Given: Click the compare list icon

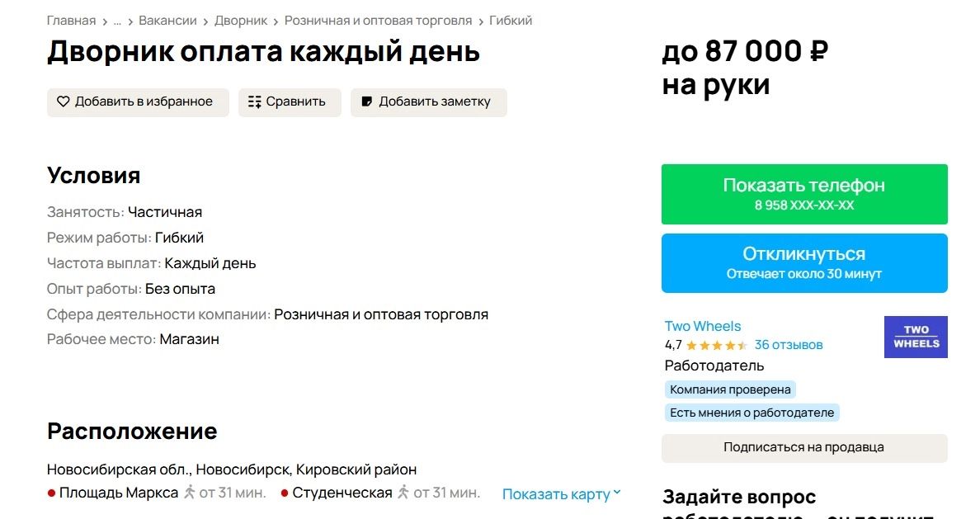Looking at the screenshot, I should click(x=254, y=102).
